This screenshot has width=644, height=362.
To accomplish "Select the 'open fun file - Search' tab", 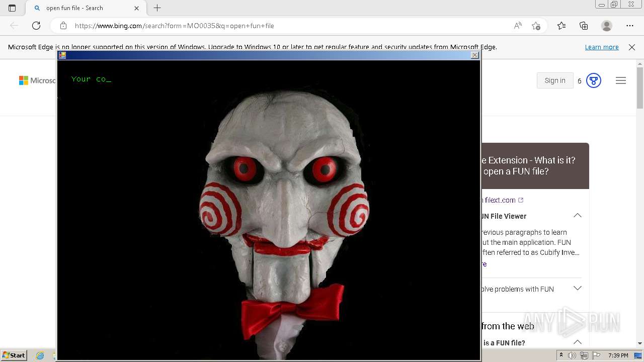I will (85, 8).
